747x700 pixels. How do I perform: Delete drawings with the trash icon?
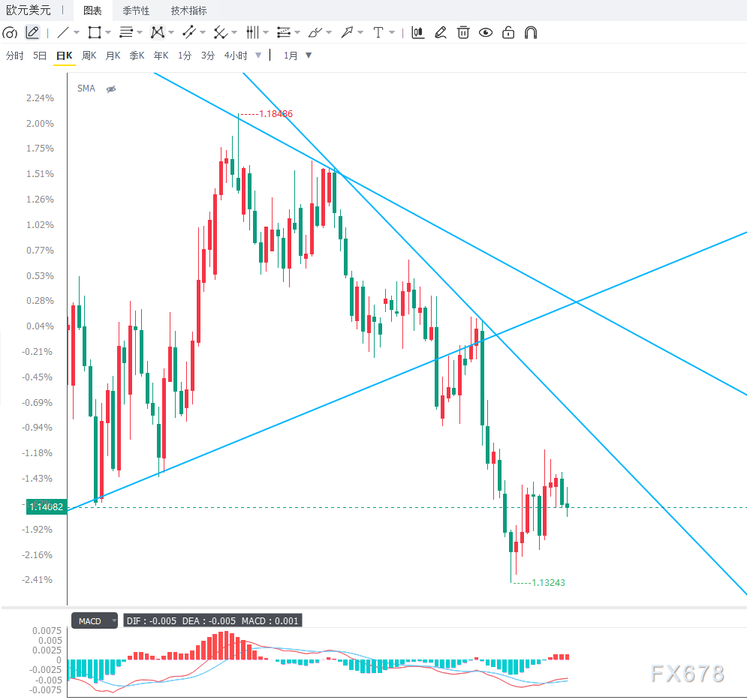[463, 32]
